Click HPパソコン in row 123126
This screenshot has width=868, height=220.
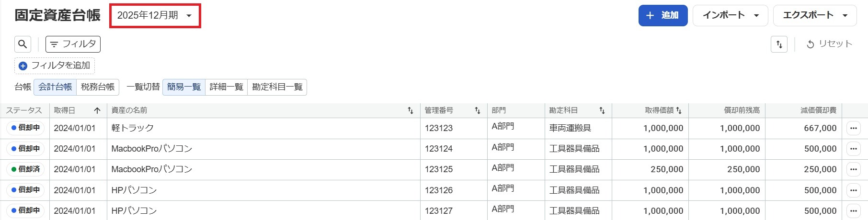point(134,190)
